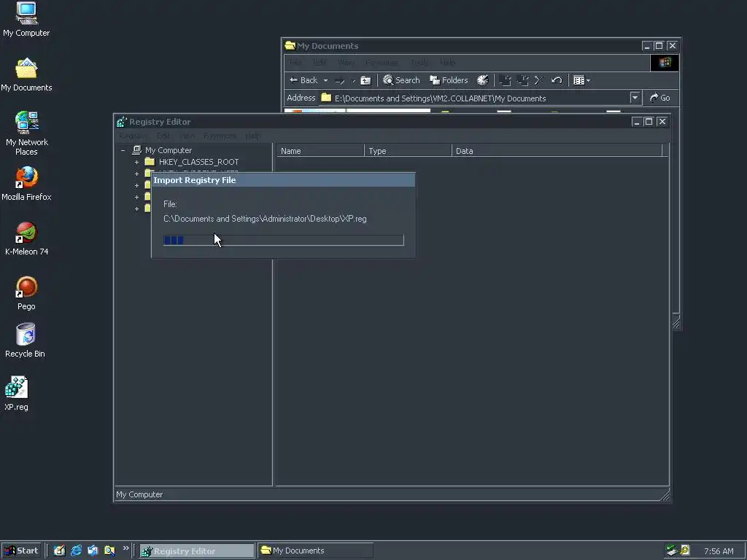Viewport: 747px width, 560px height.
Task: Click the Windows logo throbber in My Documents
Action: pyautogui.click(x=665, y=63)
